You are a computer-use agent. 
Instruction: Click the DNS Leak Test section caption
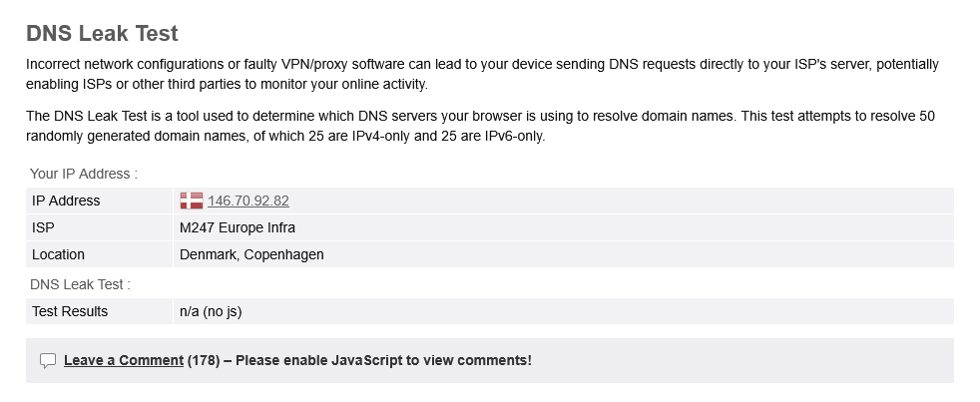click(81, 284)
